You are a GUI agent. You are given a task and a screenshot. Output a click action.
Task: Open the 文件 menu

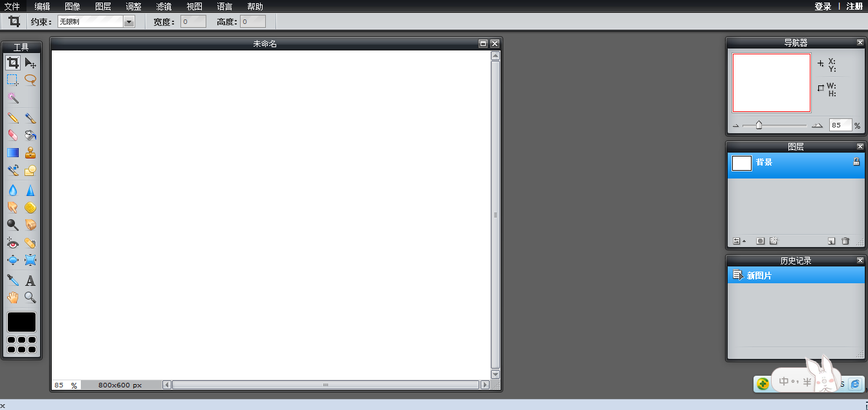point(12,6)
